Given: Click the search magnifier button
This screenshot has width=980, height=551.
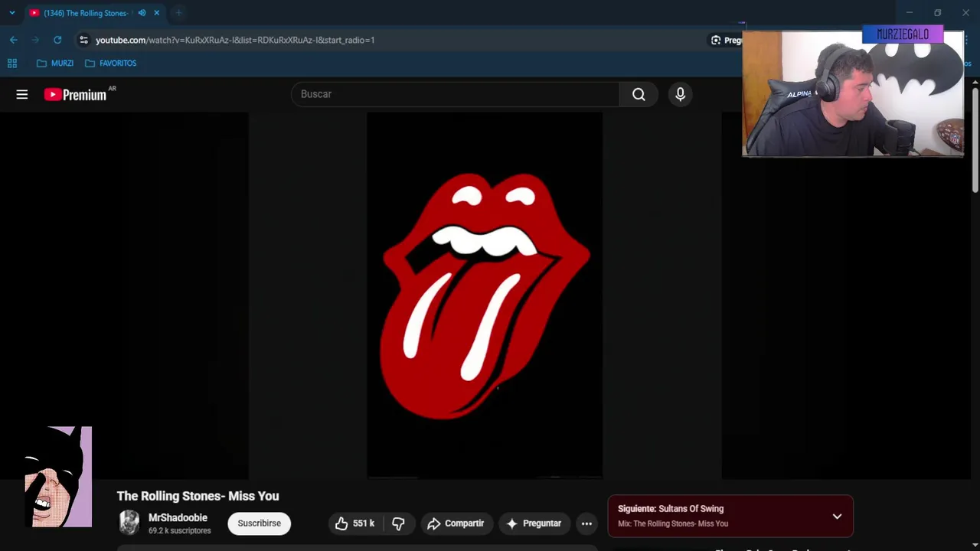Looking at the screenshot, I should [639, 94].
